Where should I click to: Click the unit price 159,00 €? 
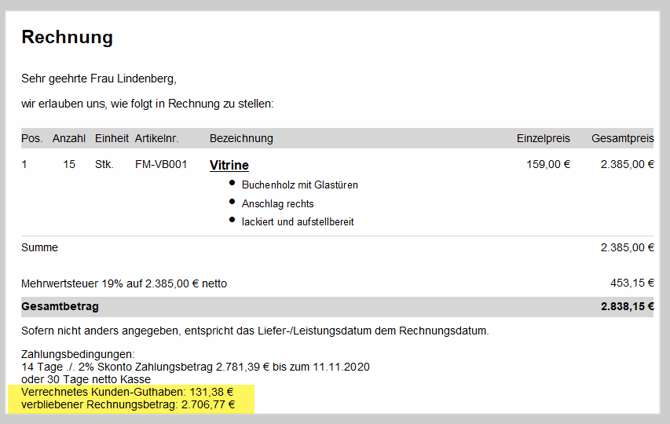pos(547,164)
